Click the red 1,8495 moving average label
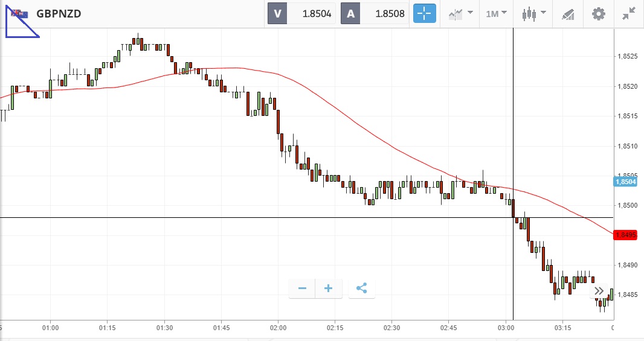The image size is (644, 341). coord(625,235)
